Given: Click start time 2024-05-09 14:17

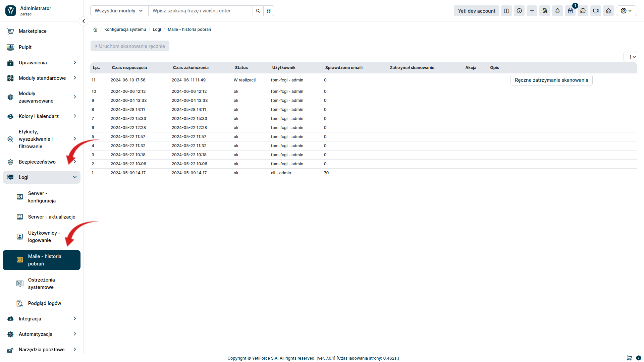Looking at the screenshot, I should (x=128, y=173).
